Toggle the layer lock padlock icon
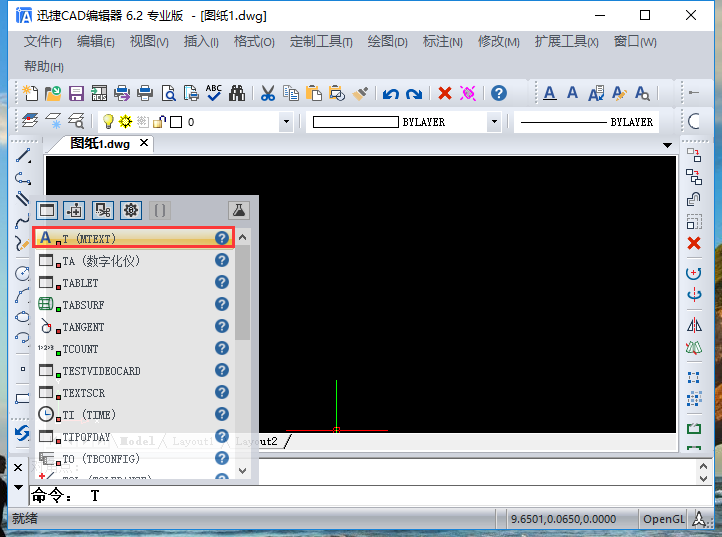Image resolution: width=722 pixels, height=537 pixels. (x=158, y=122)
